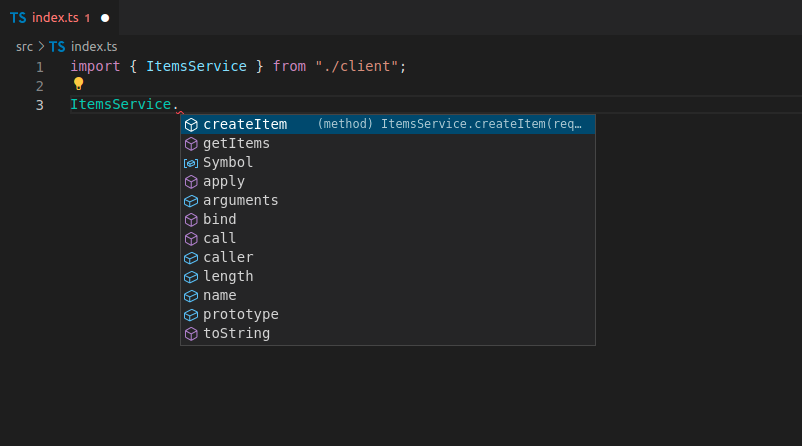
Task: Select the caller suggestion
Action: pos(228,258)
